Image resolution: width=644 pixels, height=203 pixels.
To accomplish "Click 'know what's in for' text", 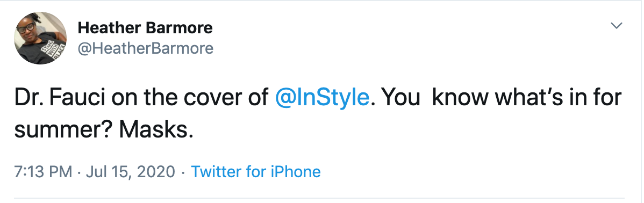I will 527,98.
